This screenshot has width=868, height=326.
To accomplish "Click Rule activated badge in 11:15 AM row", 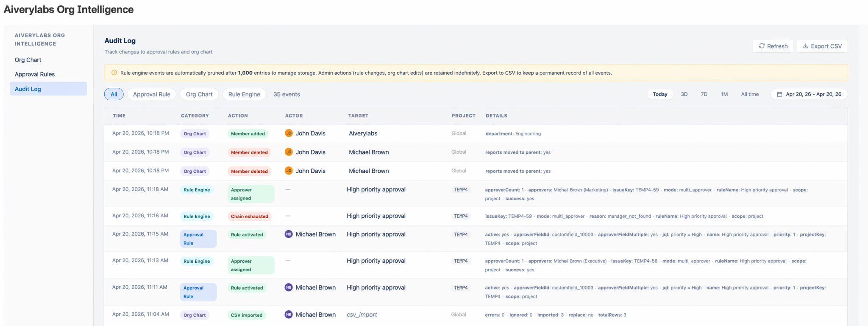I will (247, 234).
